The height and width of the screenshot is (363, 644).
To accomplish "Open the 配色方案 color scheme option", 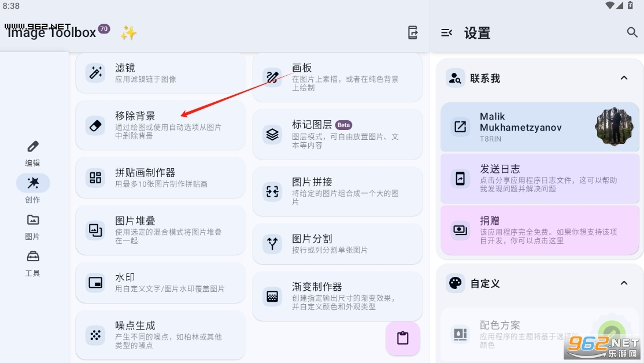I will (540, 335).
